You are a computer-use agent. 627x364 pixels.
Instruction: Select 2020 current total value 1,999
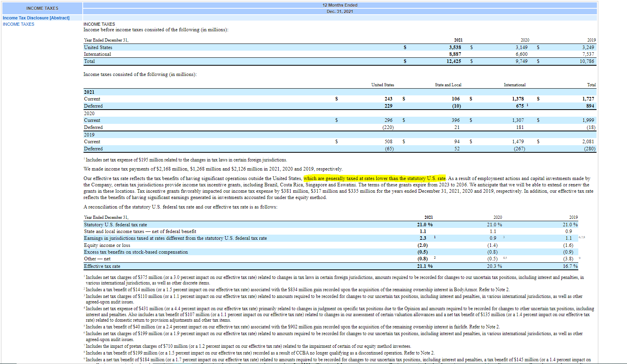[588, 120]
